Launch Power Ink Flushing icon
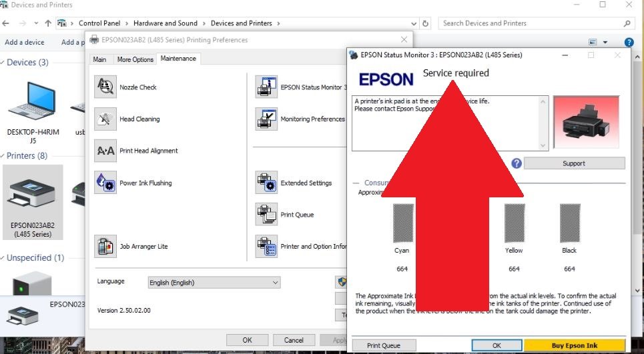The image size is (644, 354). [x=105, y=183]
